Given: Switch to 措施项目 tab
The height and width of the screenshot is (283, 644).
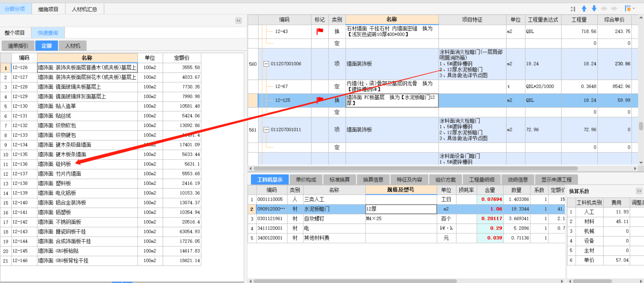Looking at the screenshot, I should 48,9.
